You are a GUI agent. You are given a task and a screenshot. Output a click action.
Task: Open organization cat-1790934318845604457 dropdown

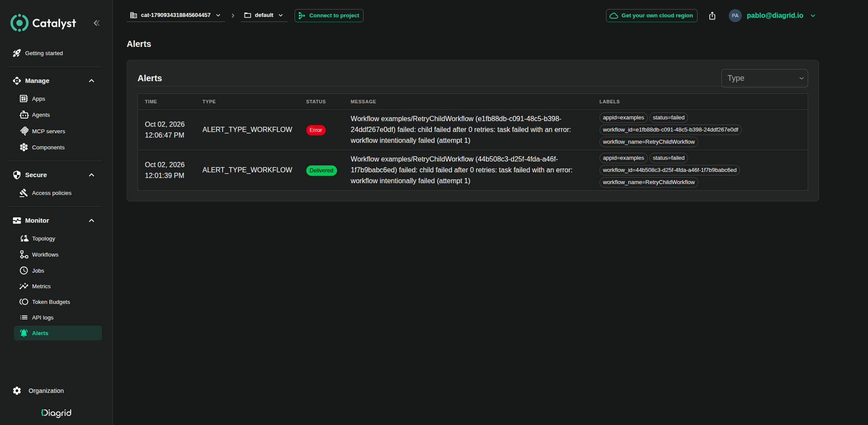point(176,15)
